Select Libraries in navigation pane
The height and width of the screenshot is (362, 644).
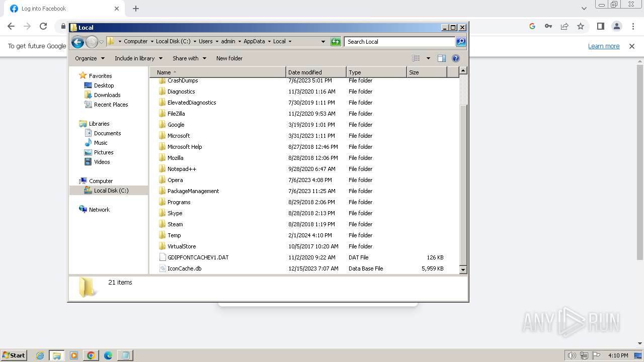point(99,124)
